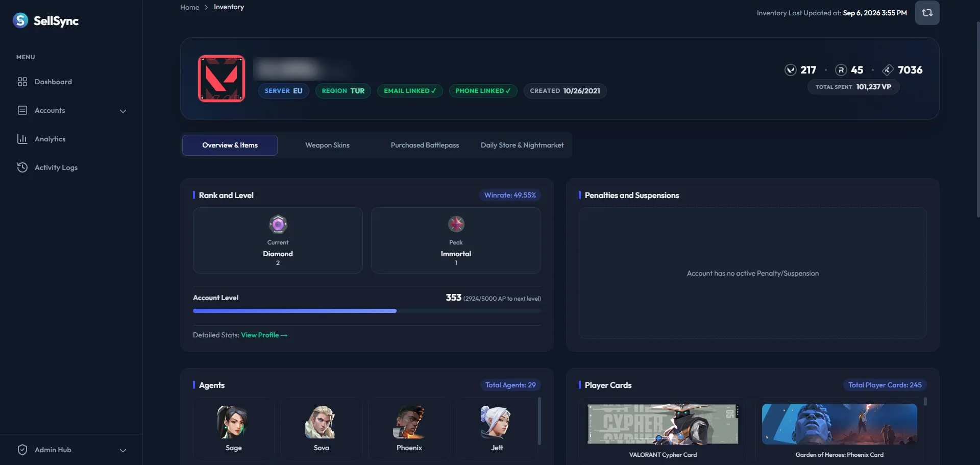Screen dimensions: 980x465
Task: Click the Valorant Points icon beside 217
Action: click(790, 70)
